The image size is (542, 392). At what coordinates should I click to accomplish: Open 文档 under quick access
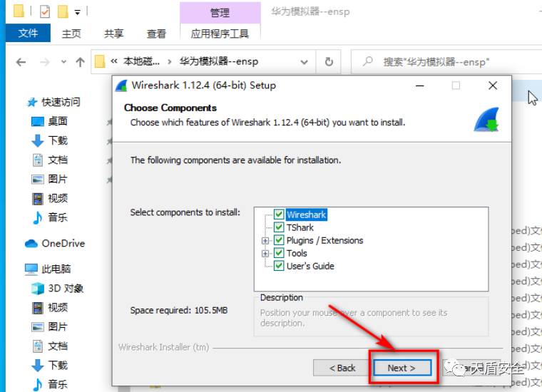coord(49,160)
